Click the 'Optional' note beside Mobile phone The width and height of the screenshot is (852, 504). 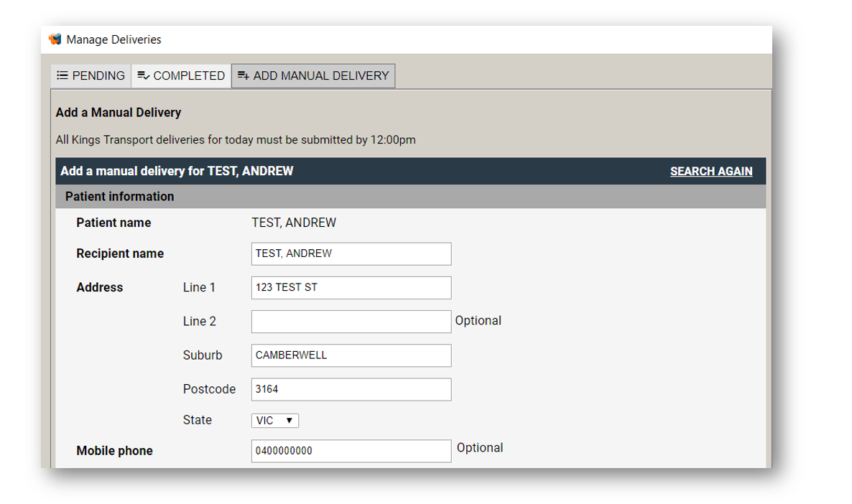pos(480,447)
